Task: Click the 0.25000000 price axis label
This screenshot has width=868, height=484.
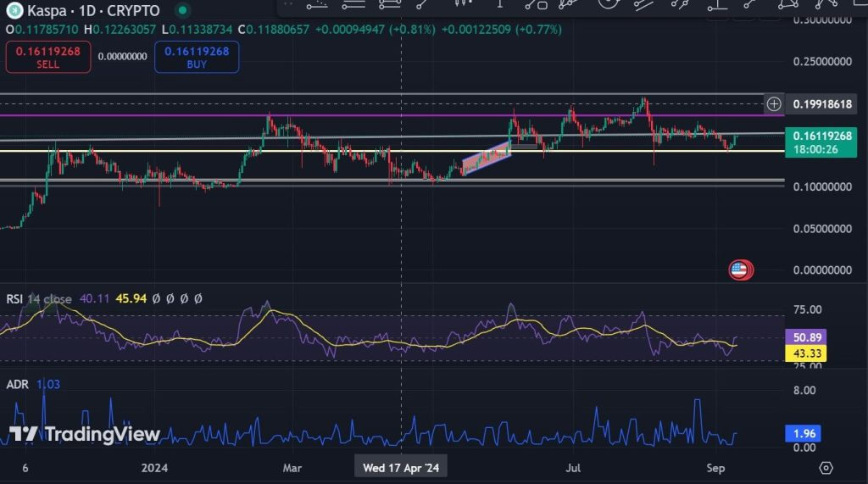Action: click(x=822, y=62)
